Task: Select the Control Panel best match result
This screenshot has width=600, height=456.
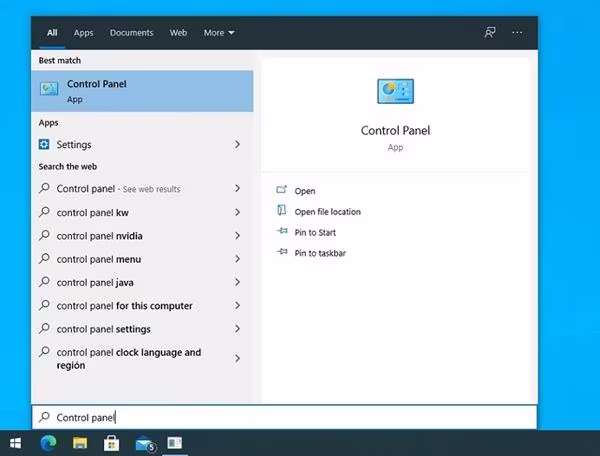Action: pyautogui.click(x=142, y=91)
